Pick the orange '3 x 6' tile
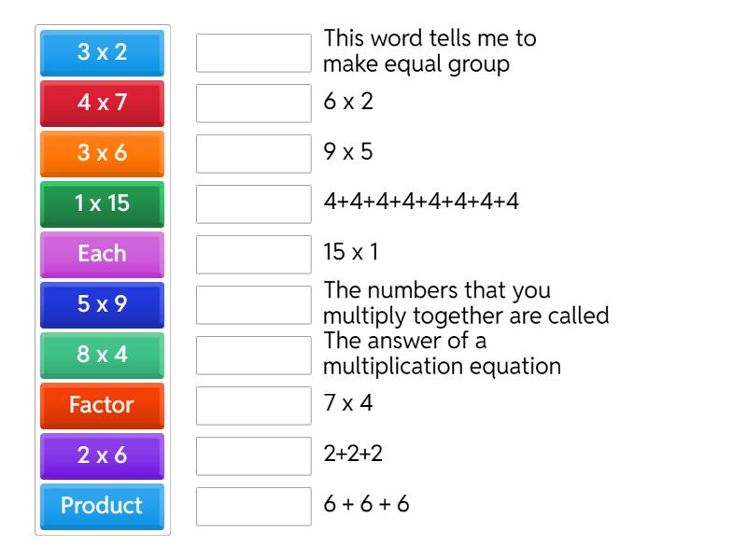The width and height of the screenshot is (747, 560). [x=102, y=153]
